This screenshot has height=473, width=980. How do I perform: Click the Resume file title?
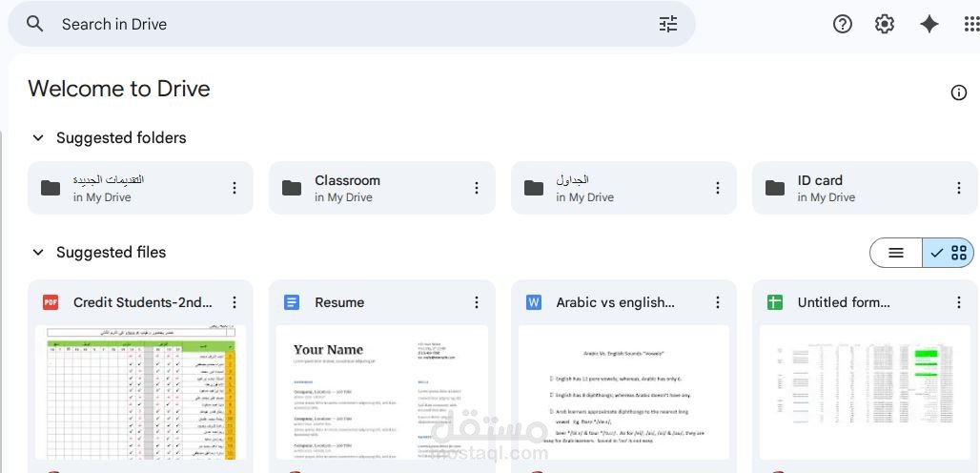coord(339,302)
